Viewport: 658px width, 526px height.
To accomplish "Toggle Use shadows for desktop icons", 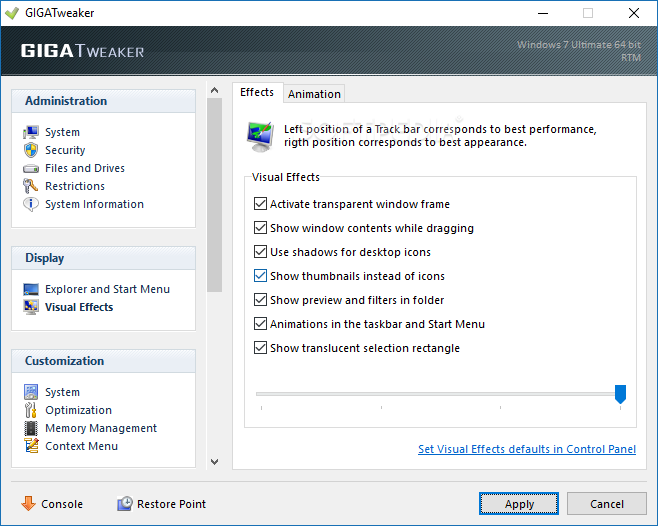I will pyautogui.click(x=260, y=252).
